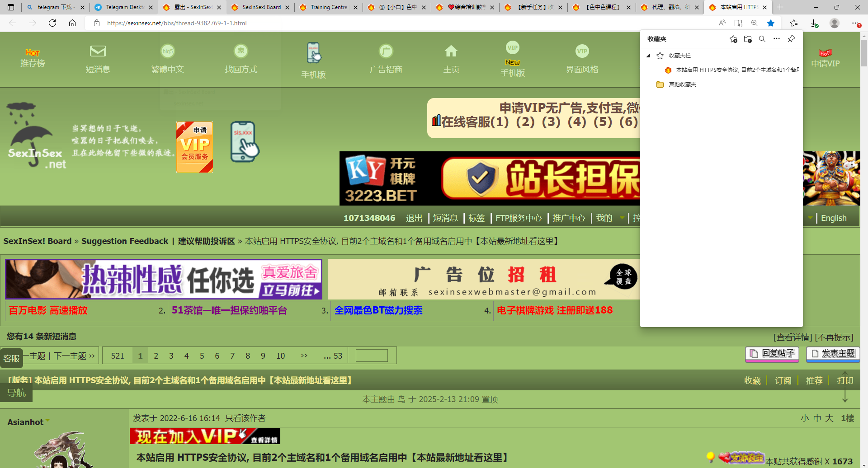Switch to the Training Centre tab
868x468 pixels.
click(329, 7)
